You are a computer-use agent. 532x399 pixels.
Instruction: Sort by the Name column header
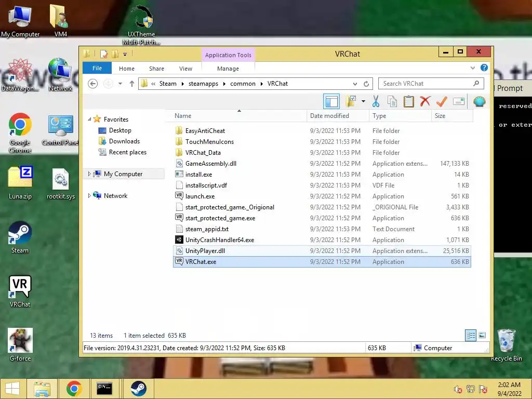[x=239, y=116]
